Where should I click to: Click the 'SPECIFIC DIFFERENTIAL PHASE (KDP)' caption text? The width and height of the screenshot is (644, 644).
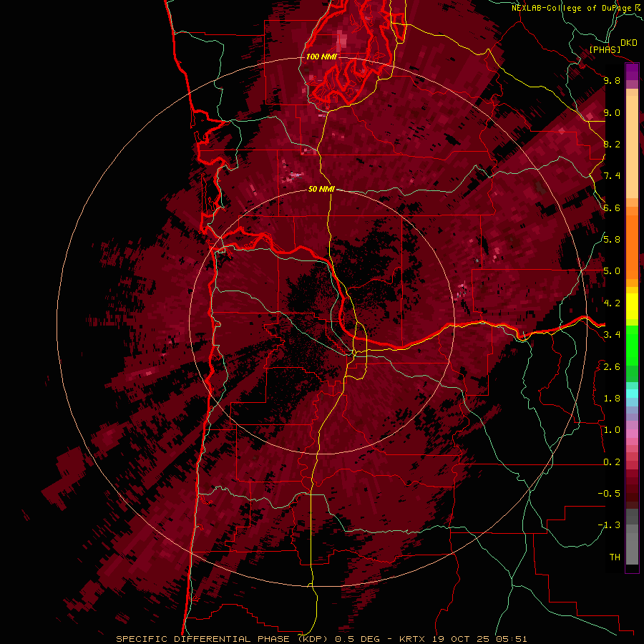point(223,639)
